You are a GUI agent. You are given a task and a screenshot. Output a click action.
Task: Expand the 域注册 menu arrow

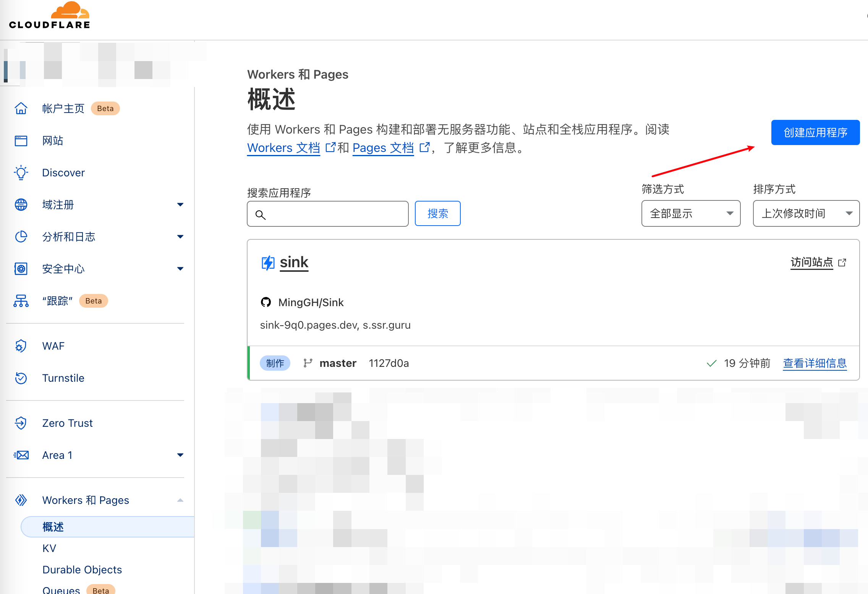tap(180, 205)
